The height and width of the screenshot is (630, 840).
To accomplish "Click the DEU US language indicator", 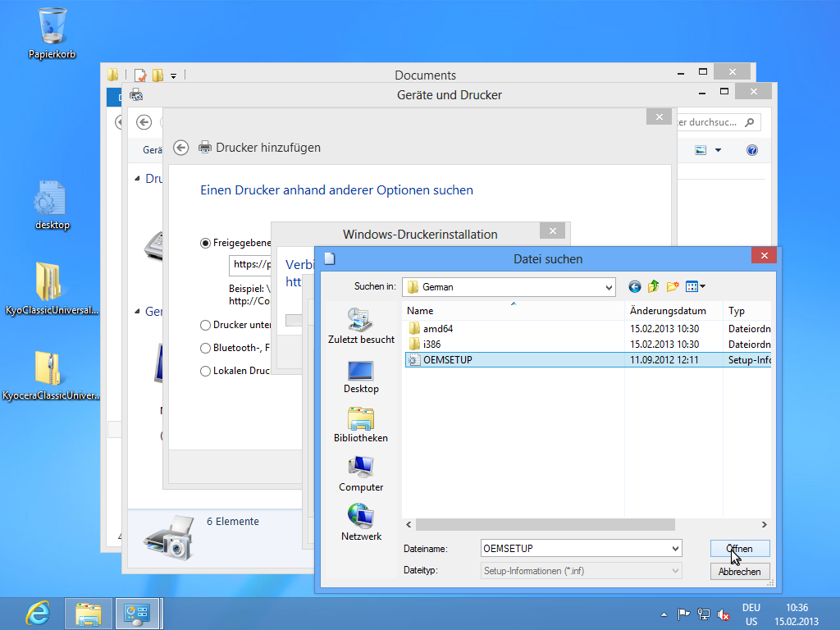I will (x=751, y=614).
